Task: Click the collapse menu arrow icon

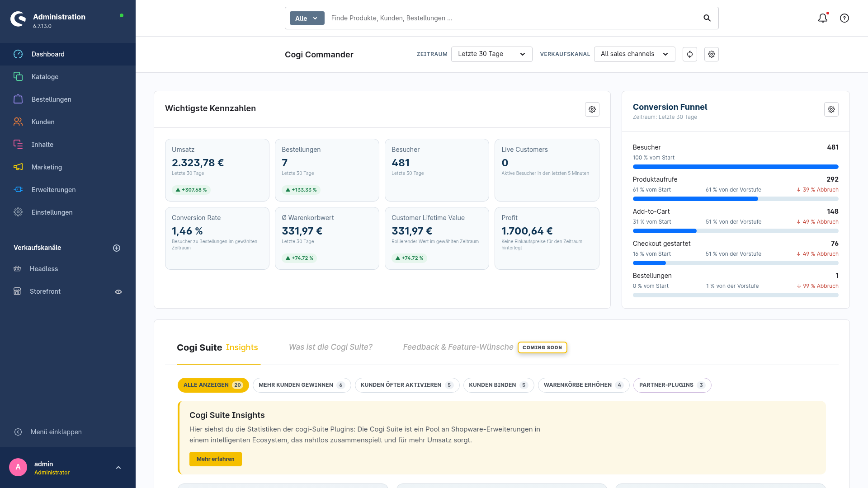Action: coord(18,432)
